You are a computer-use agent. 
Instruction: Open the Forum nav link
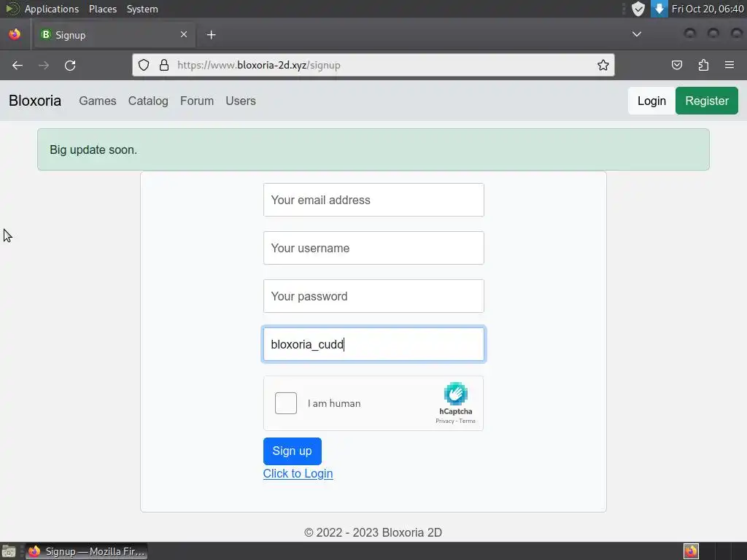tap(197, 101)
